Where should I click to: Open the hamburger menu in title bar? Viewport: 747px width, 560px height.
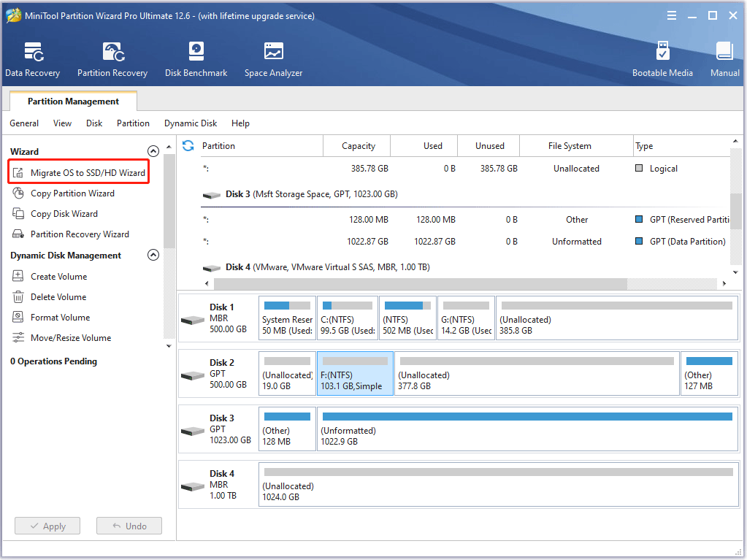pos(671,16)
